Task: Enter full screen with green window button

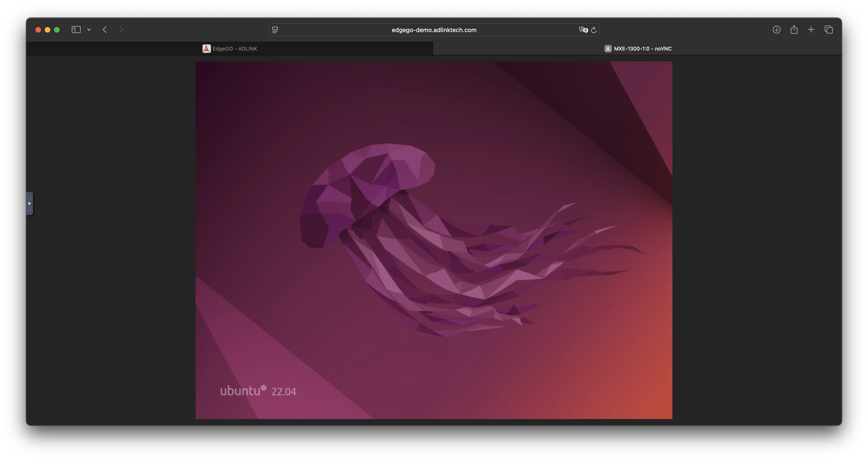Action: tap(57, 30)
